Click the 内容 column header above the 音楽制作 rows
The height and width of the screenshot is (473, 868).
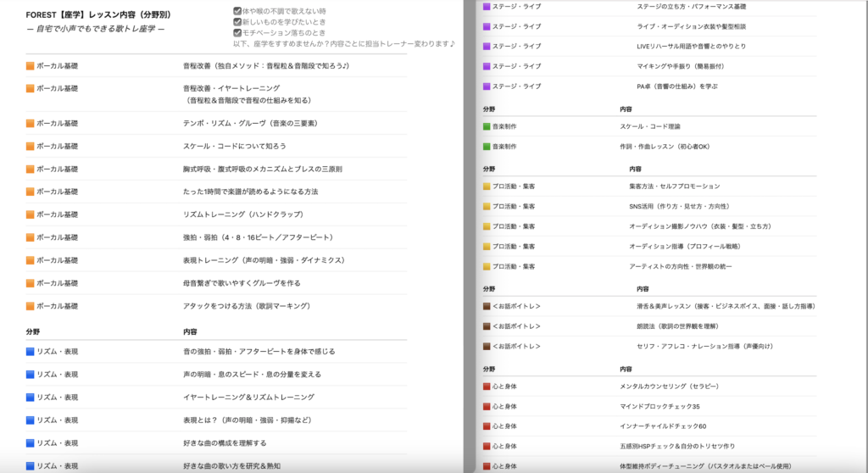click(626, 109)
